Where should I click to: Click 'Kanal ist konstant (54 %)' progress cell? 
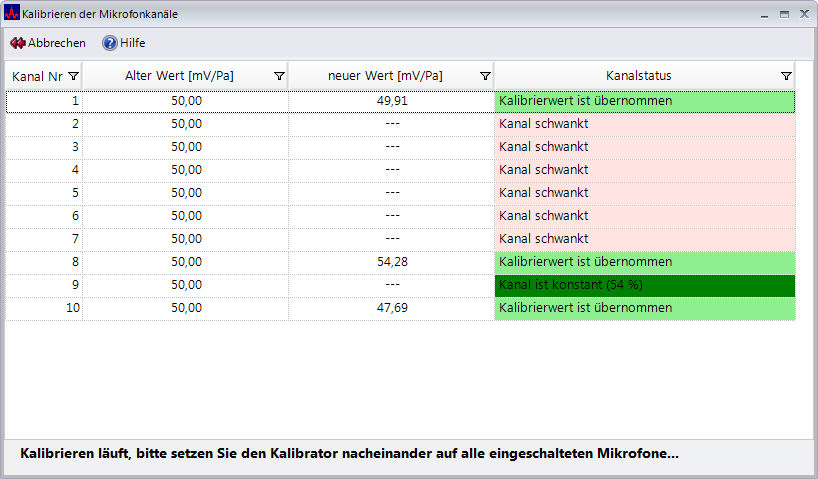pyautogui.click(x=644, y=285)
